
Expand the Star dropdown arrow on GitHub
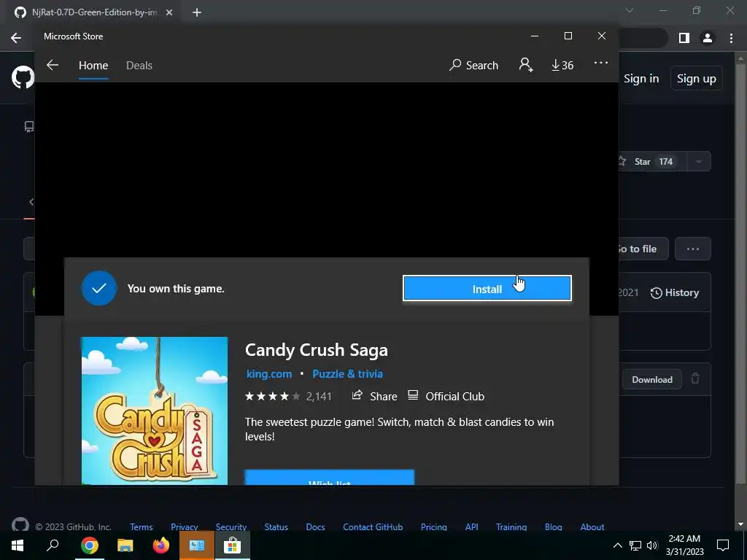pyautogui.click(x=699, y=161)
